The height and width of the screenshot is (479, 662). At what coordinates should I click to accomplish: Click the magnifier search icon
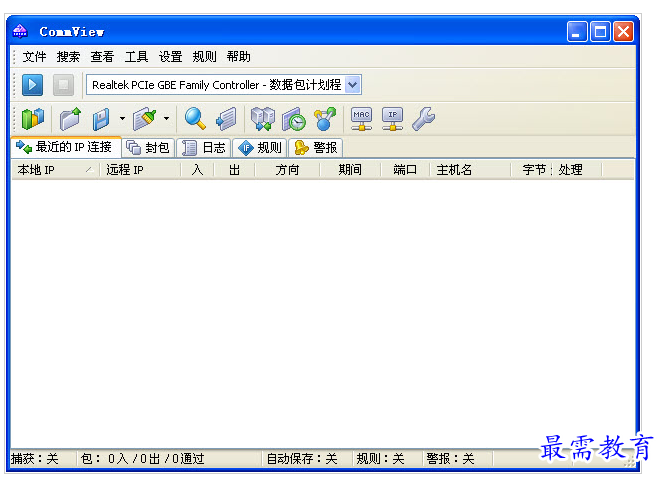click(195, 119)
